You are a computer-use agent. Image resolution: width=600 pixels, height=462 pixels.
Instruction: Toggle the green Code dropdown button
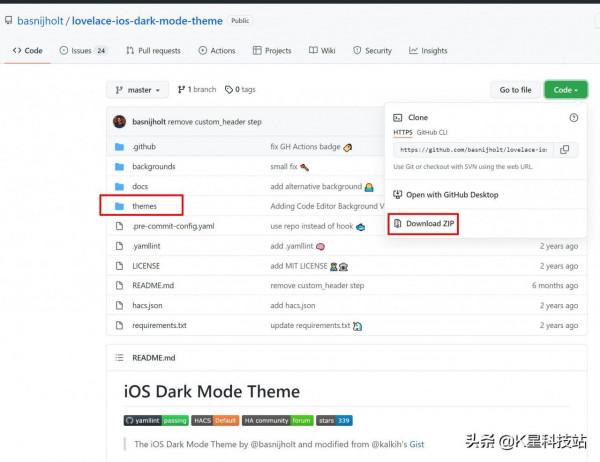coord(565,90)
